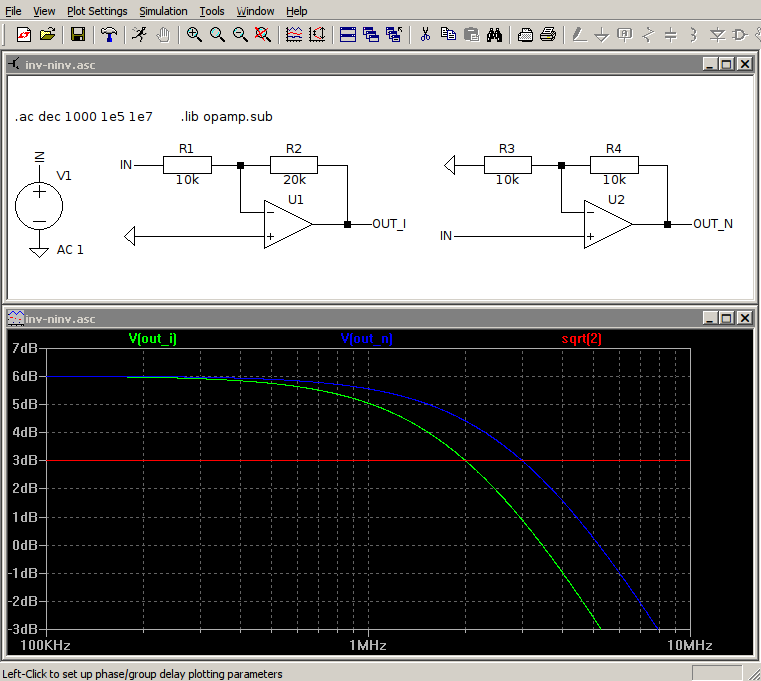
Task: Click the R2 20k resistor body
Action: [x=294, y=165]
